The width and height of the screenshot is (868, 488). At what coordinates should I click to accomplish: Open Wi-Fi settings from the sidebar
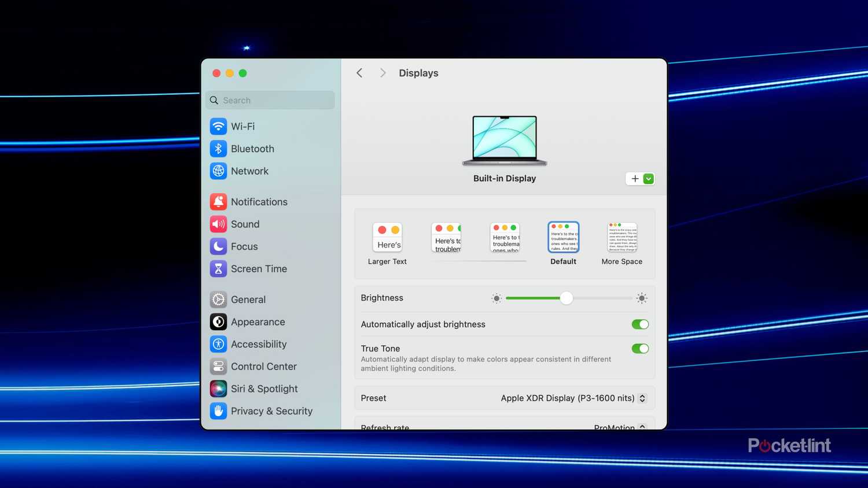pos(242,126)
